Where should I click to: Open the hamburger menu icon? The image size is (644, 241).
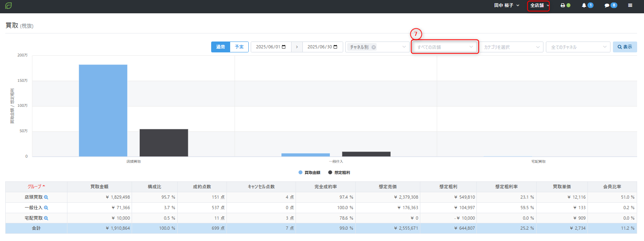(630, 6)
